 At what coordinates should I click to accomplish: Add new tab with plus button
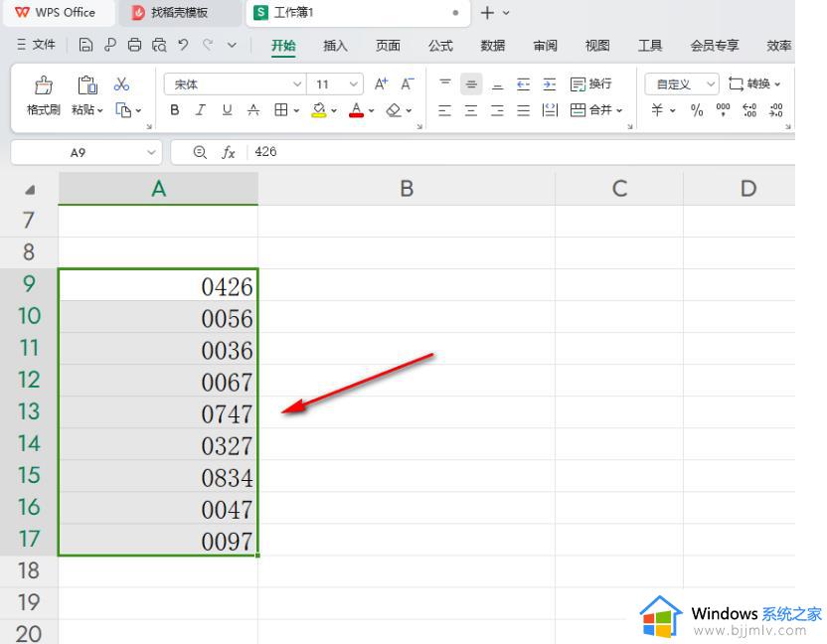click(487, 13)
